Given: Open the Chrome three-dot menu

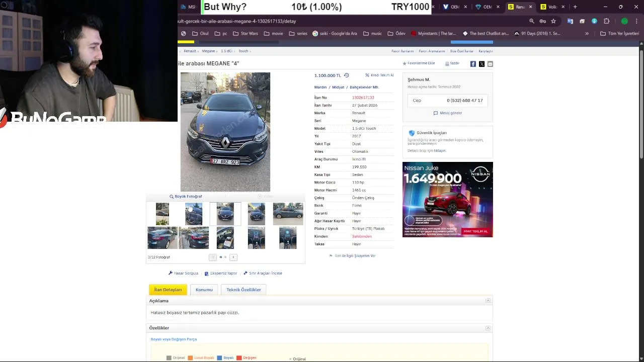Looking at the screenshot, I should pos(636,21).
